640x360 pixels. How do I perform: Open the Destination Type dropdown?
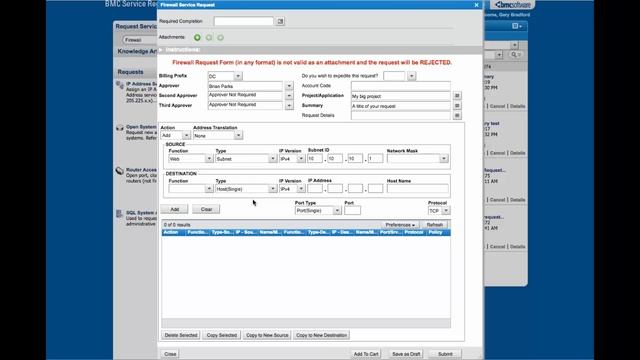(x=273, y=189)
